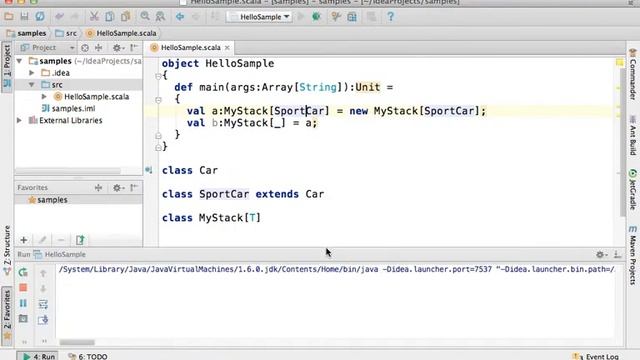Screen dimensions: 640x360
Task: Click the Paste toolbar icon
Action: coord(125,17)
